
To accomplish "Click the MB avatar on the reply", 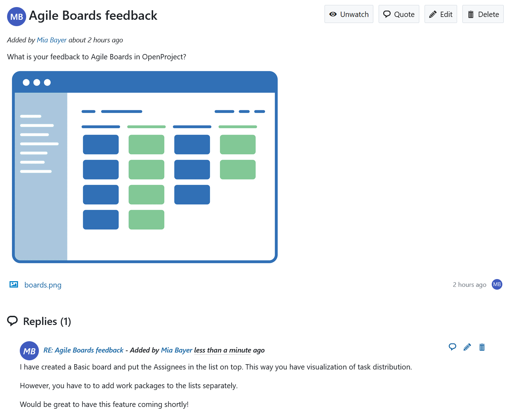I will coord(29,351).
